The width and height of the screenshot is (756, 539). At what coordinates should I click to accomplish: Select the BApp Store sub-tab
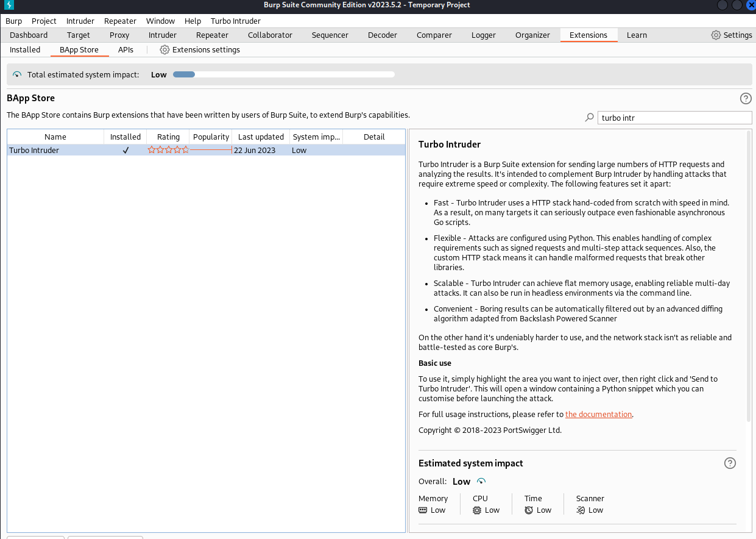click(x=79, y=49)
